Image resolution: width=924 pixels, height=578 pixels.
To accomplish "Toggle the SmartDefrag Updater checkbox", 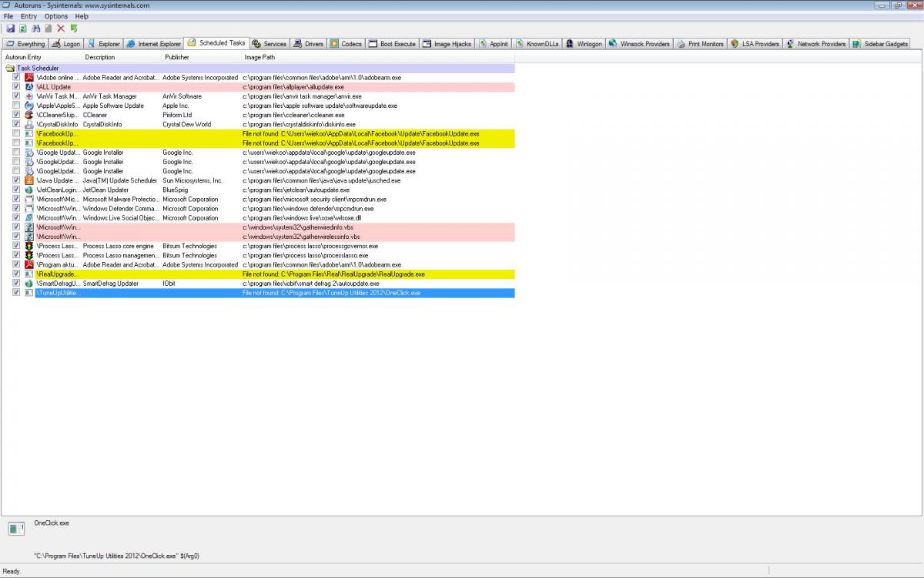I will pyautogui.click(x=17, y=284).
